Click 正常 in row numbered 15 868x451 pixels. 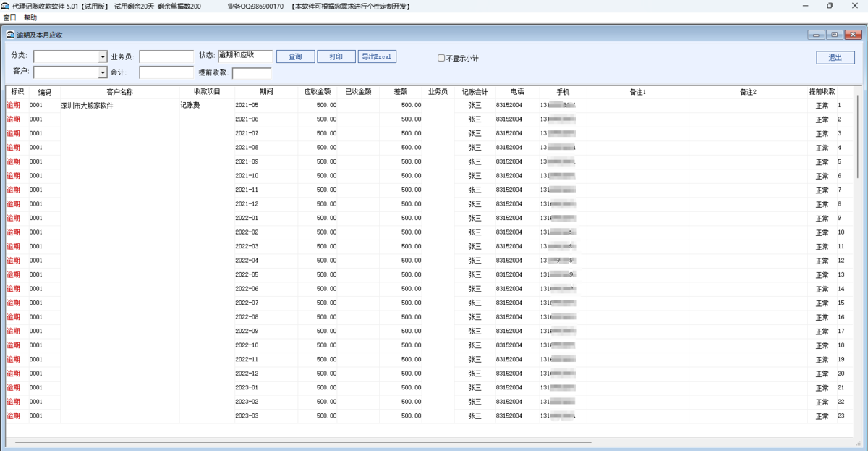822,303
